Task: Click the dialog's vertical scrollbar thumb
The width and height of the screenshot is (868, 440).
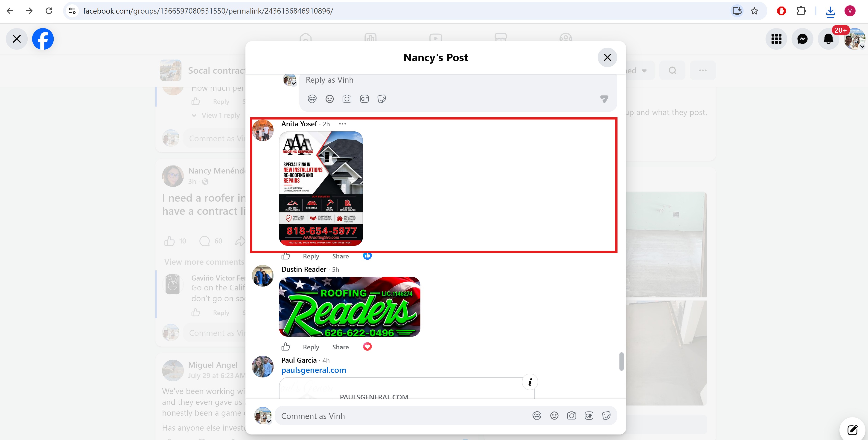Action: point(621,362)
